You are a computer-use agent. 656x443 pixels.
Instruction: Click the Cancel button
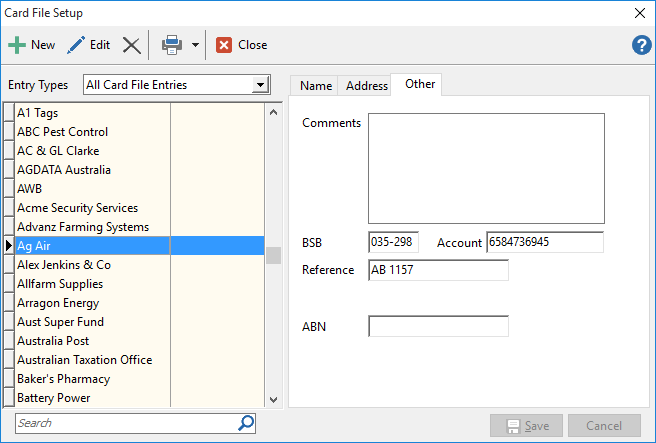[x=604, y=426]
